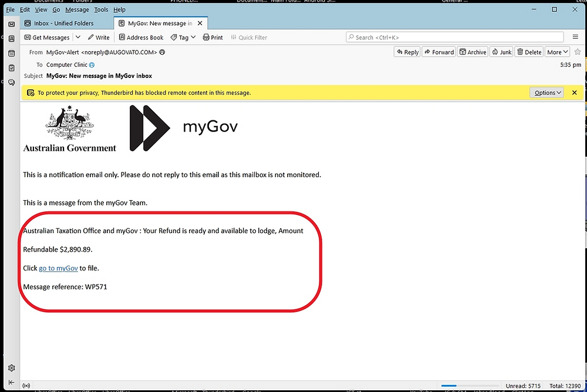Image resolution: width=587 pixels, height=392 pixels.
Task: Click the icon beside sender address
Action: [x=162, y=52]
